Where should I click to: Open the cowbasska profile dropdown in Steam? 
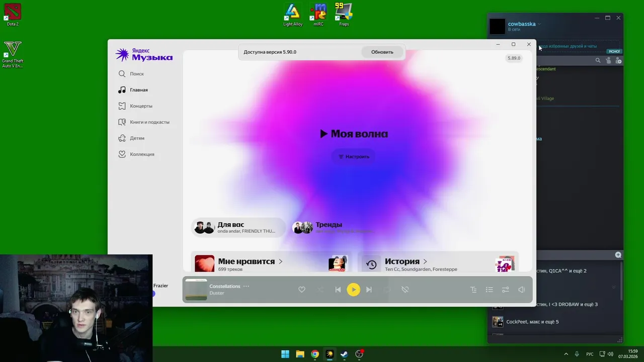(539, 24)
